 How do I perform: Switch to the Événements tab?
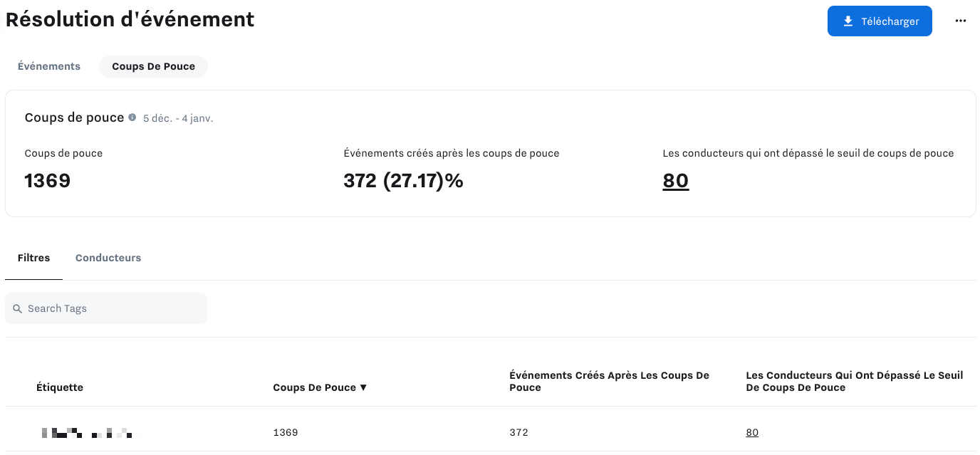pos(49,66)
